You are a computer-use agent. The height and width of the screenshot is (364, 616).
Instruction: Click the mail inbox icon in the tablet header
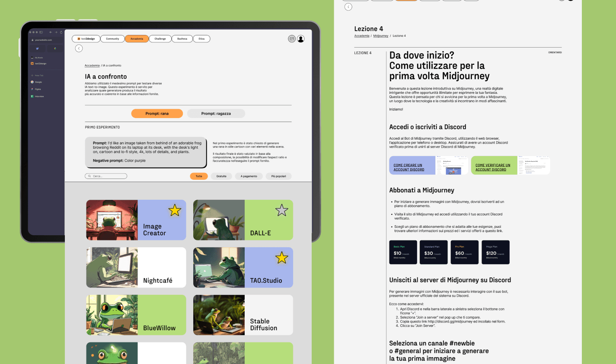(292, 39)
